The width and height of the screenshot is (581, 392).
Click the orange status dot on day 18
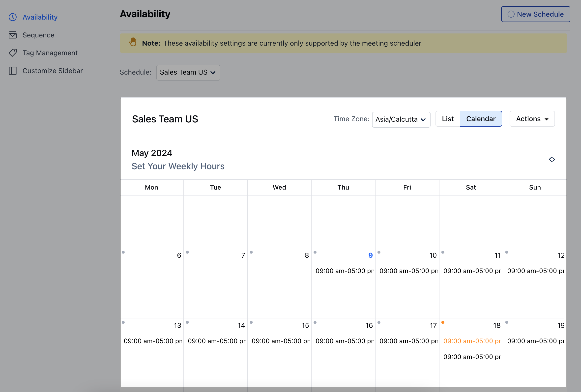click(443, 322)
